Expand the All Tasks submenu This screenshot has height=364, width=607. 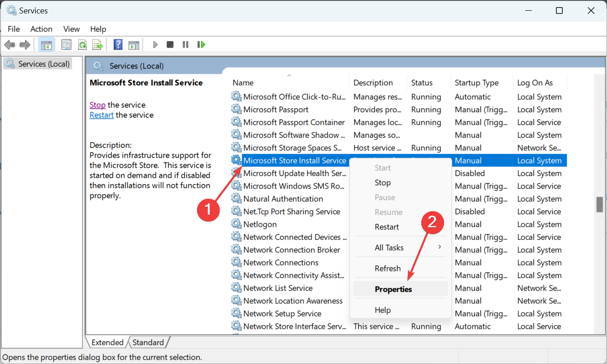point(400,247)
